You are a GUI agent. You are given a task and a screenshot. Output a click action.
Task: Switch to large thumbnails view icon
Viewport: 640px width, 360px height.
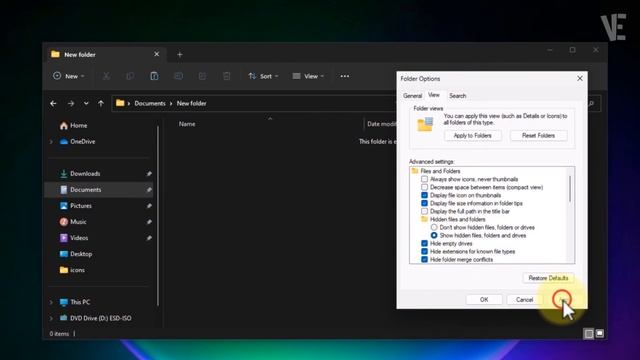pos(600,334)
